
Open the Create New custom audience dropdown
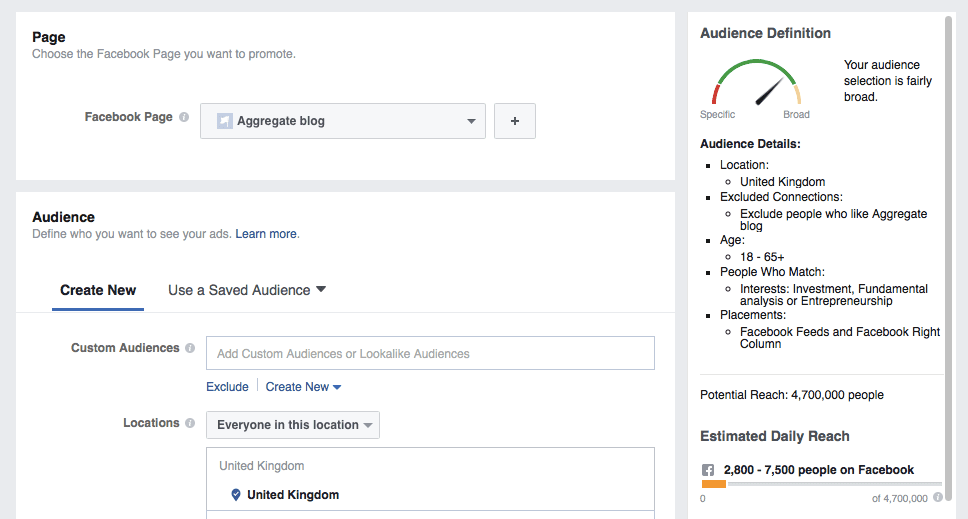[x=303, y=387]
